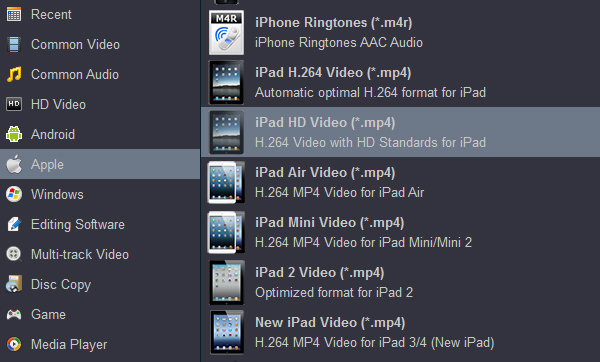Click the iPad Mini Video thumbnail icon
Image resolution: width=600 pixels, height=362 pixels.
tap(226, 232)
